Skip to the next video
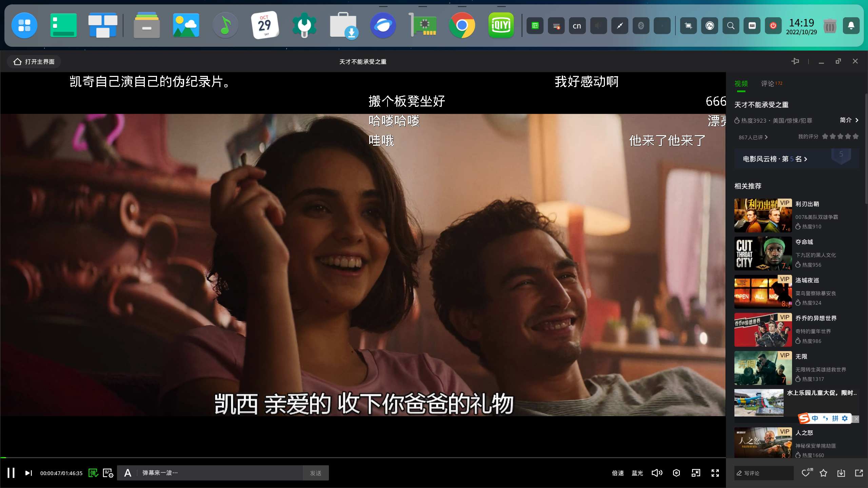The image size is (868, 488). click(28, 473)
